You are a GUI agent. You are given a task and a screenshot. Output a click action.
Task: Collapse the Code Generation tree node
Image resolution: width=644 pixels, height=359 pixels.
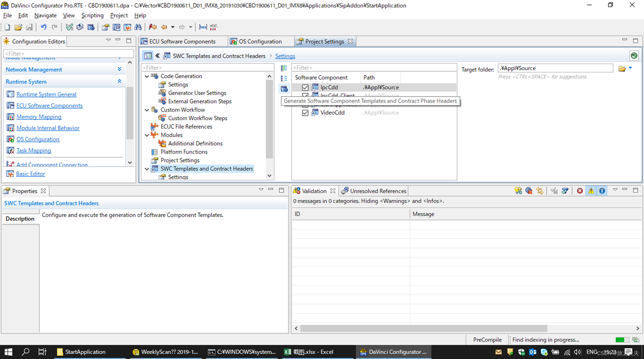pyautogui.click(x=147, y=76)
